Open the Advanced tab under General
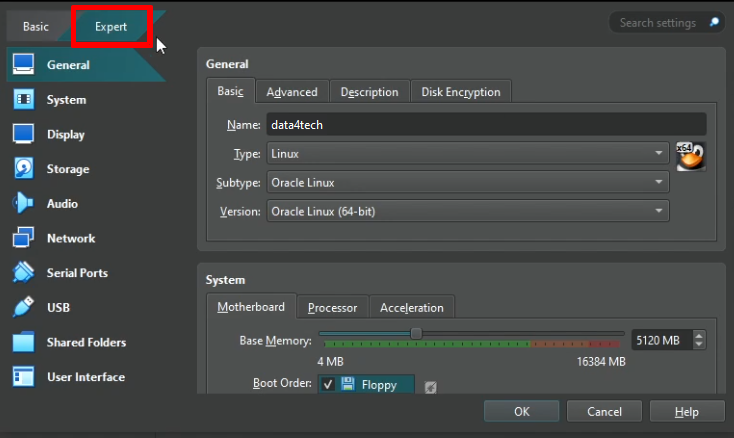734x438 pixels. [292, 92]
